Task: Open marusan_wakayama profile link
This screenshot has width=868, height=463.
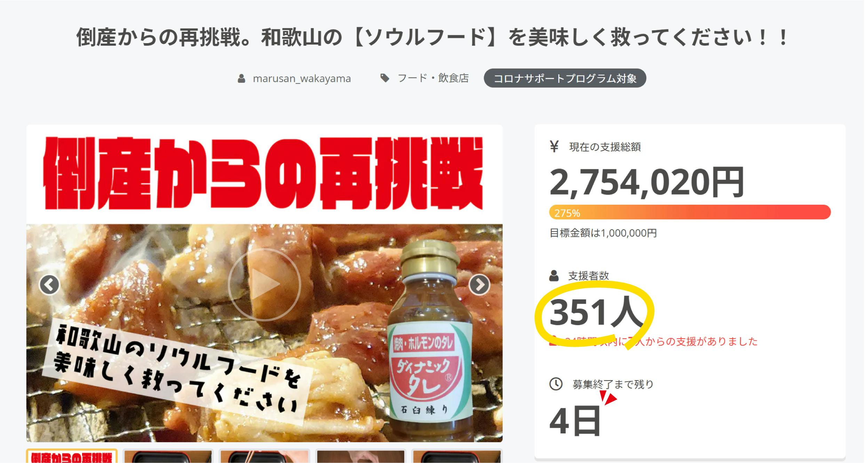Action: tap(302, 79)
